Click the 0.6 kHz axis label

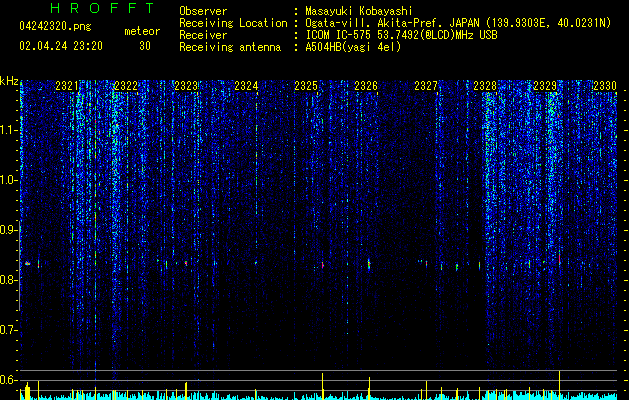(8, 380)
